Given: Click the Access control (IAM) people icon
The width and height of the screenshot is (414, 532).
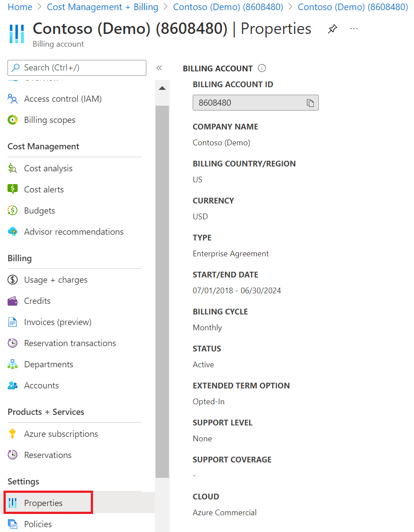Looking at the screenshot, I should click(13, 99).
